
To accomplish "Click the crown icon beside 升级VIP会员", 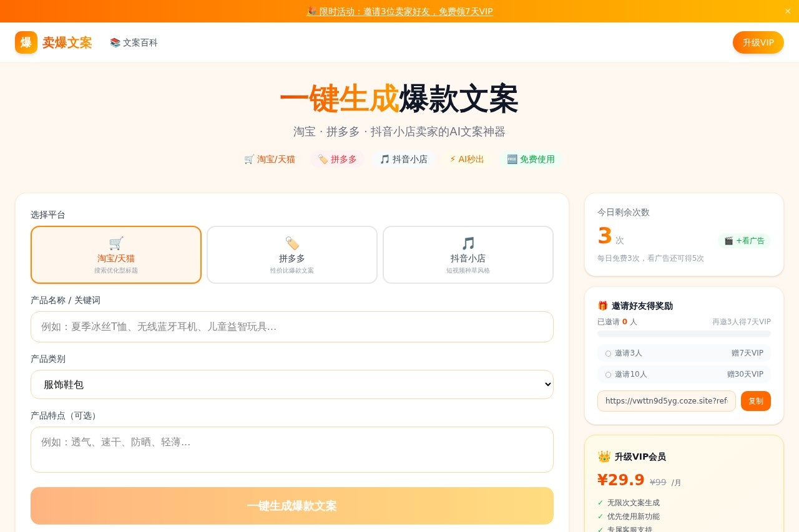I will 604,457.
